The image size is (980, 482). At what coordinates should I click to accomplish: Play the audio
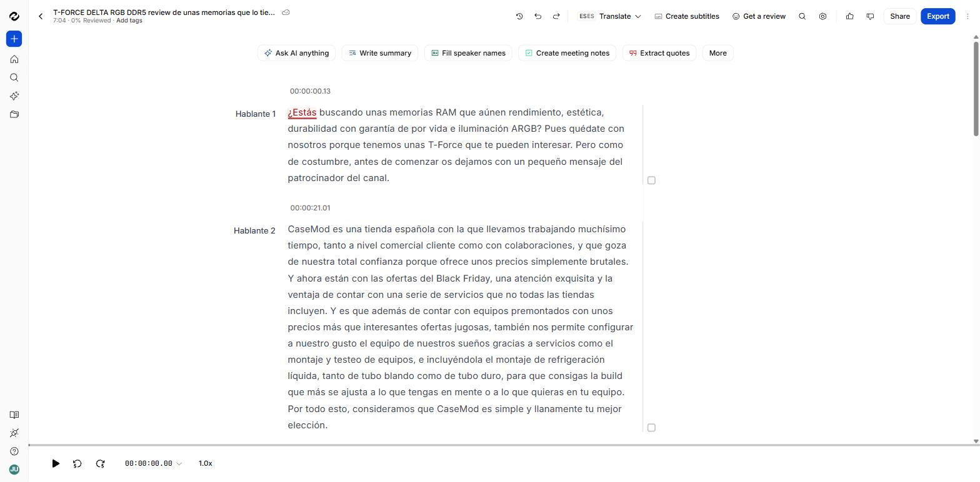pos(56,463)
